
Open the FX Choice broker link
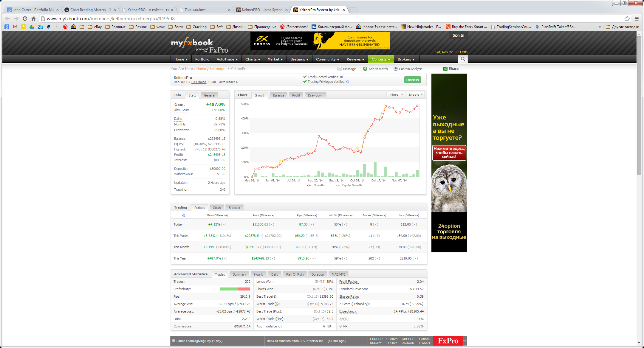tap(199, 82)
